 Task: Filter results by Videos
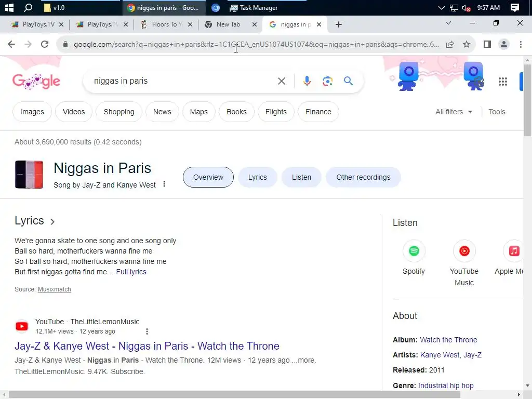74,112
